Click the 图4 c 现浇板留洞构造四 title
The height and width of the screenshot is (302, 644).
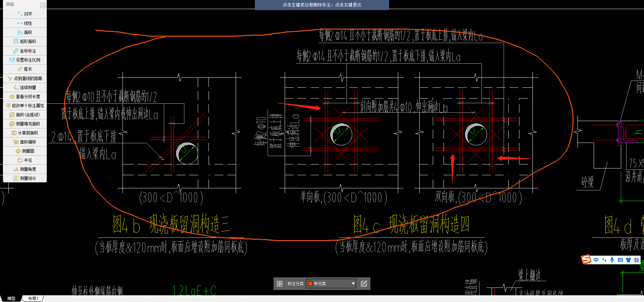pos(411,224)
